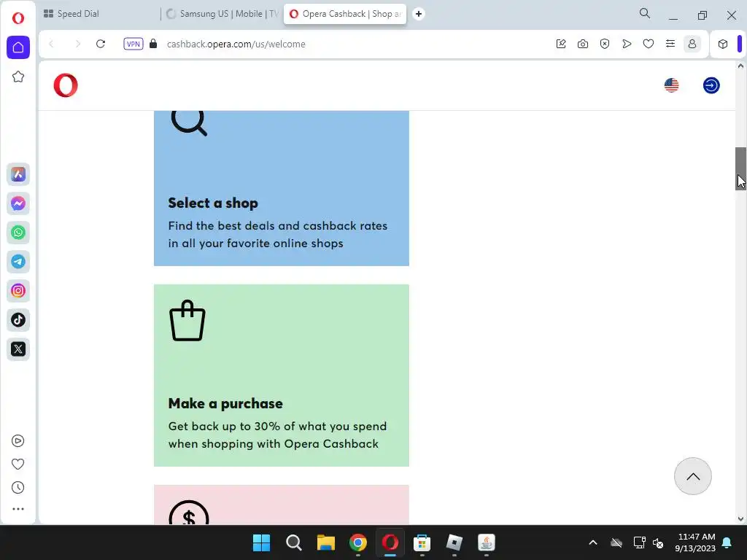
Task: Open the muted volume tray icon
Action: pos(659,542)
